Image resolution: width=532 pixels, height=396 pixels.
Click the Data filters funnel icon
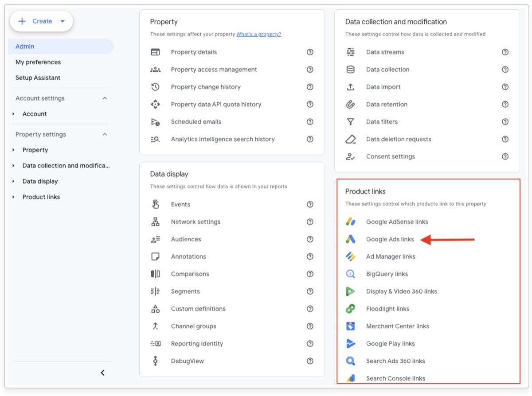351,122
